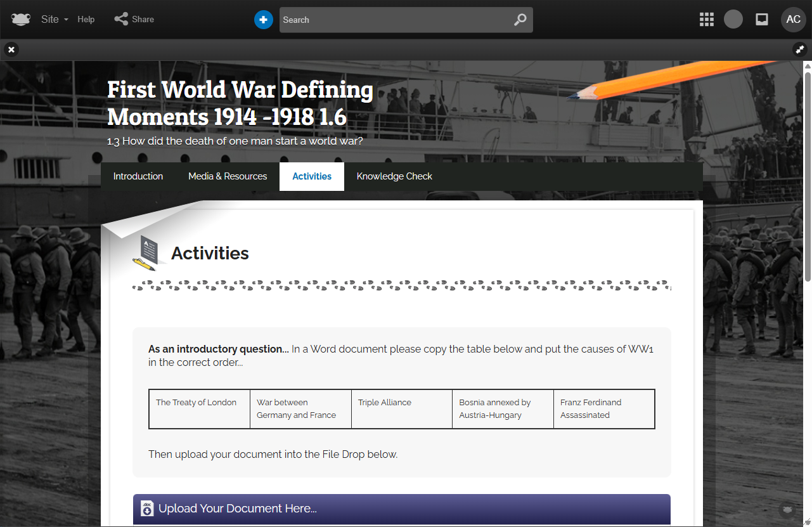Click the doc download icon in upload bar
The height and width of the screenshot is (527, 812).
click(147, 509)
